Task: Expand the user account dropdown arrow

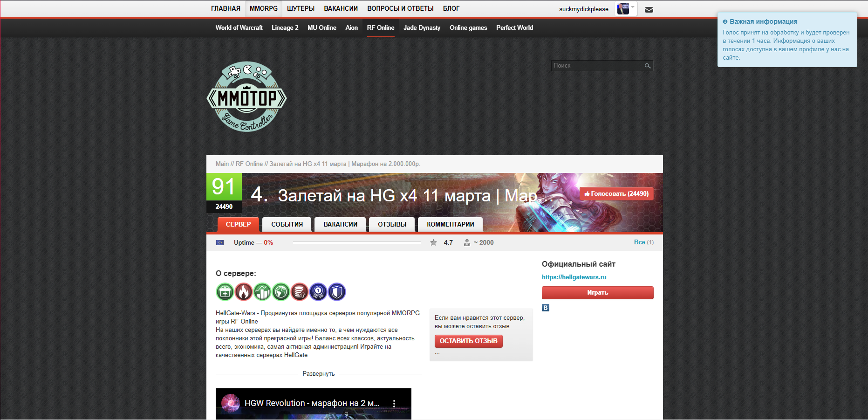Action: (633, 7)
